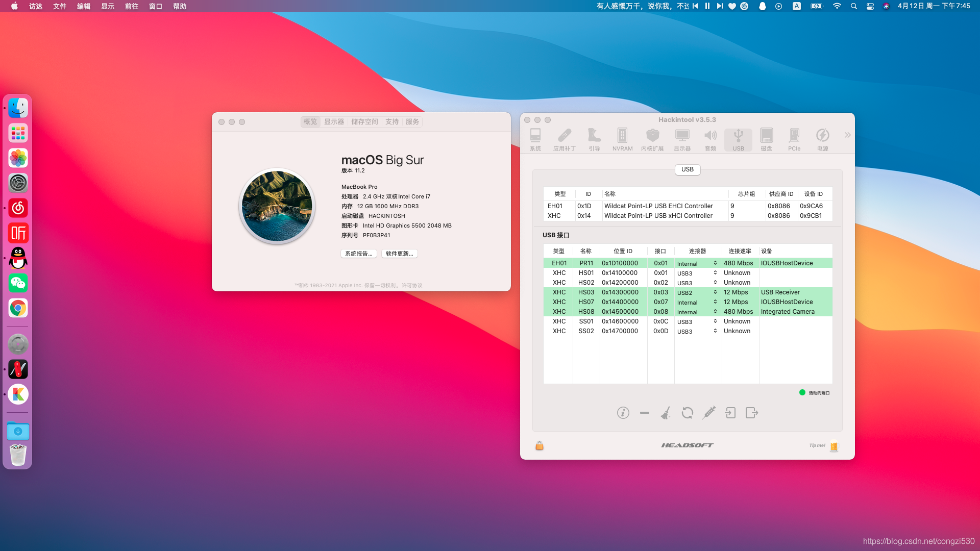
Task: Open the 文件 menu in menu bar
Action: pyautogui.click(x=60, y=6)
